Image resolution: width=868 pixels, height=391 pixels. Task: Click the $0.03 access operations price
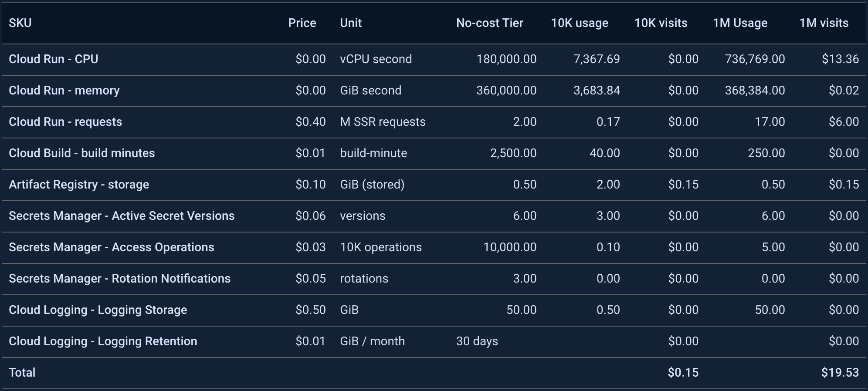pos(311,247)
